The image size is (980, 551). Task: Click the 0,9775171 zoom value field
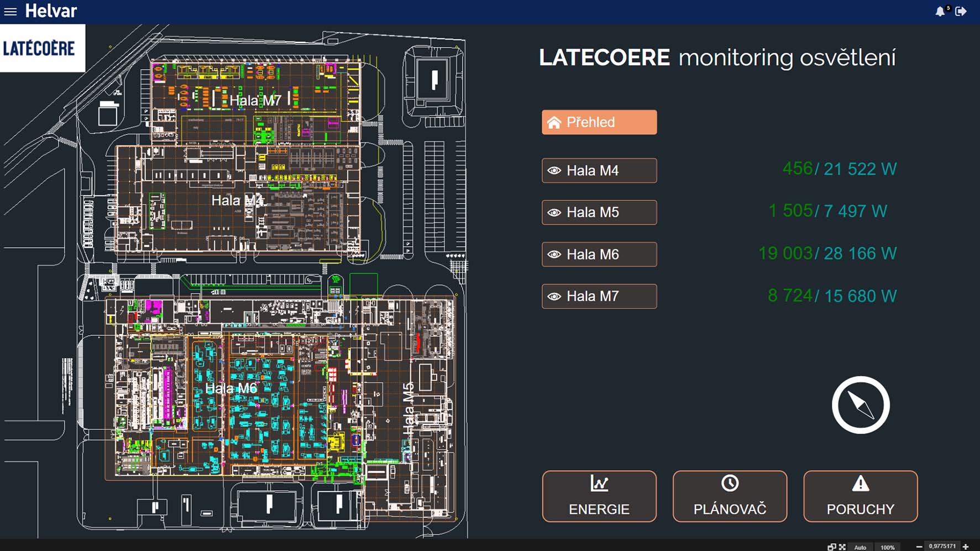point(942,547)
